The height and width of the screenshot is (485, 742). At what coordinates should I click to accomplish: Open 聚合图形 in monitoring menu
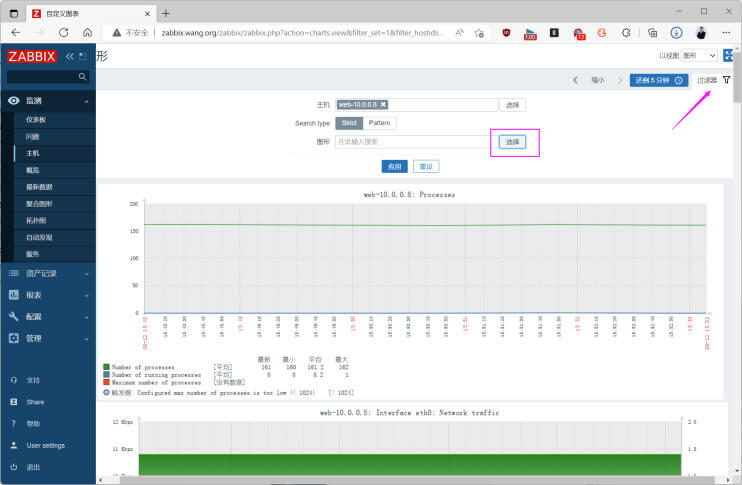click(39, 204)
